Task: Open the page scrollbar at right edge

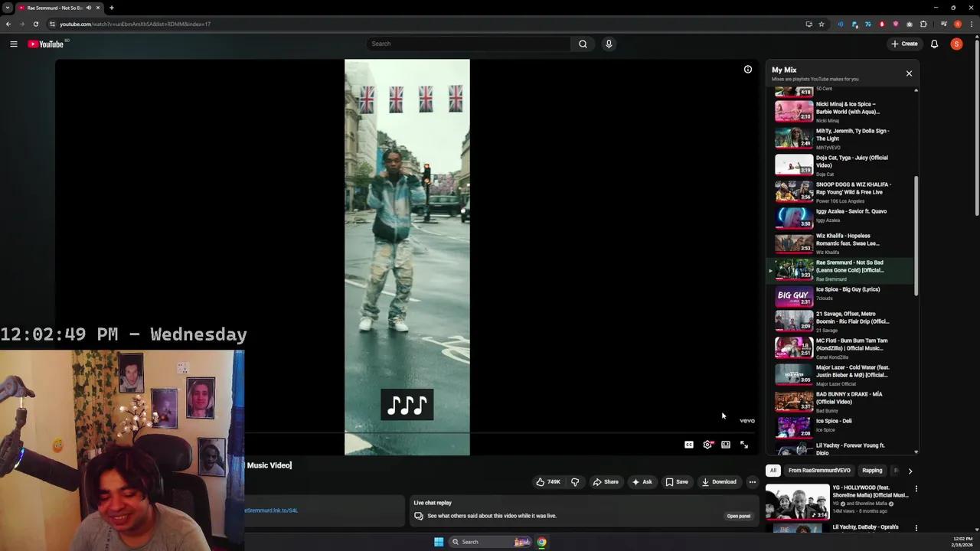Action: (977, 126)
